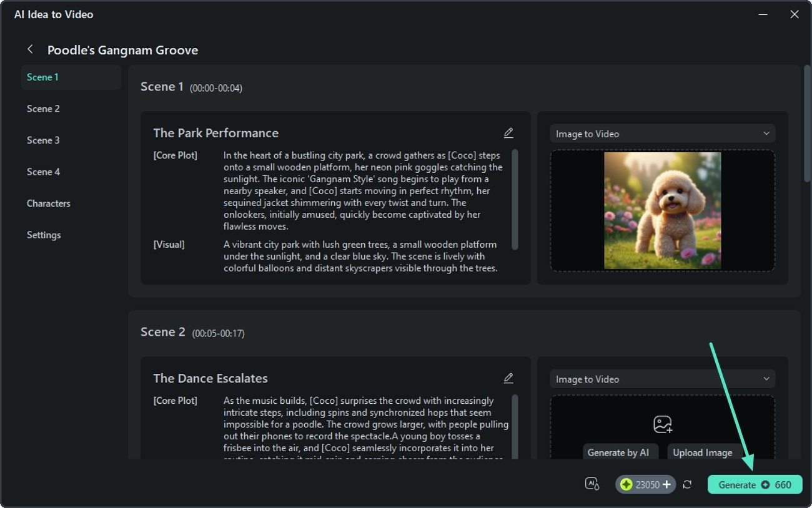This screenshot has width=812, height=508.
Task: Click the Scene 1 Core Plot paragraph text
Action: click(363, 191)
